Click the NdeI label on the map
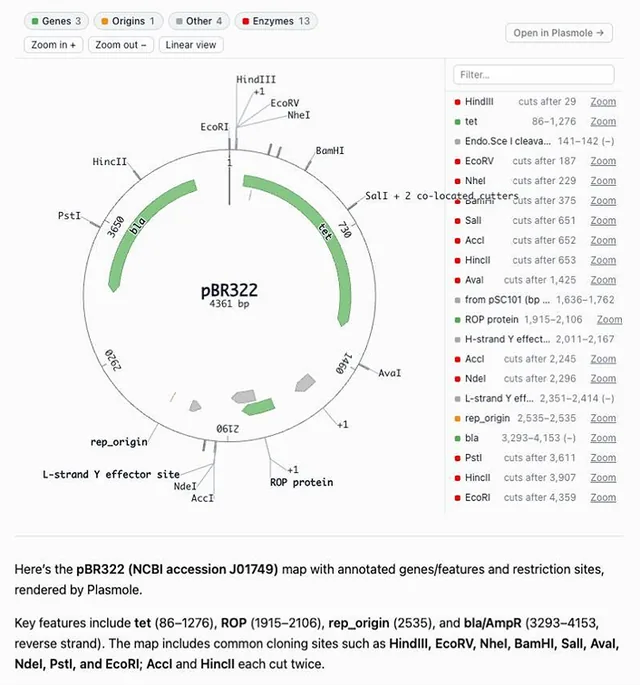Viewport: 640px width, 685px height. [185, 486]
